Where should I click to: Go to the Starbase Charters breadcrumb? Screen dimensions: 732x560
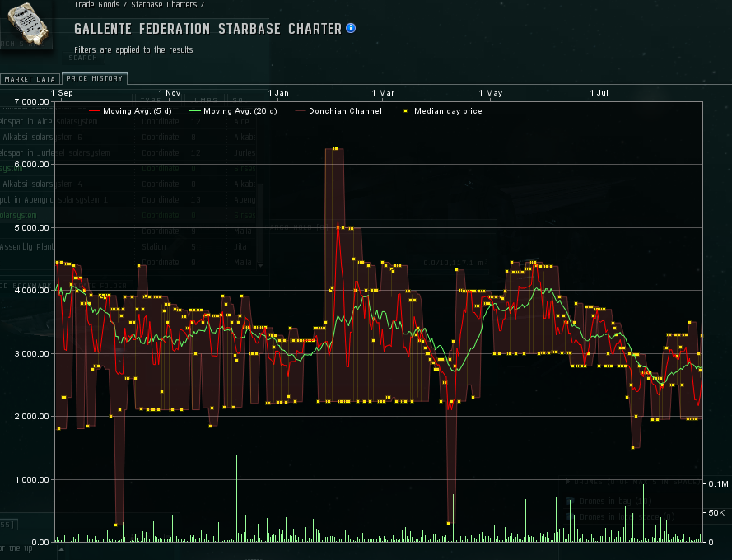[164, 5]
